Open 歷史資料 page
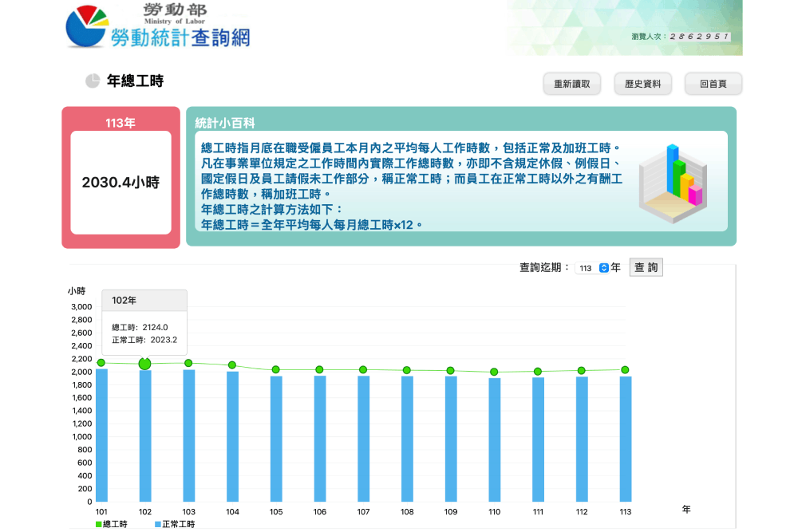Image resolution: width=798 pixels, height=532 pixels. [x=642, y=84]
